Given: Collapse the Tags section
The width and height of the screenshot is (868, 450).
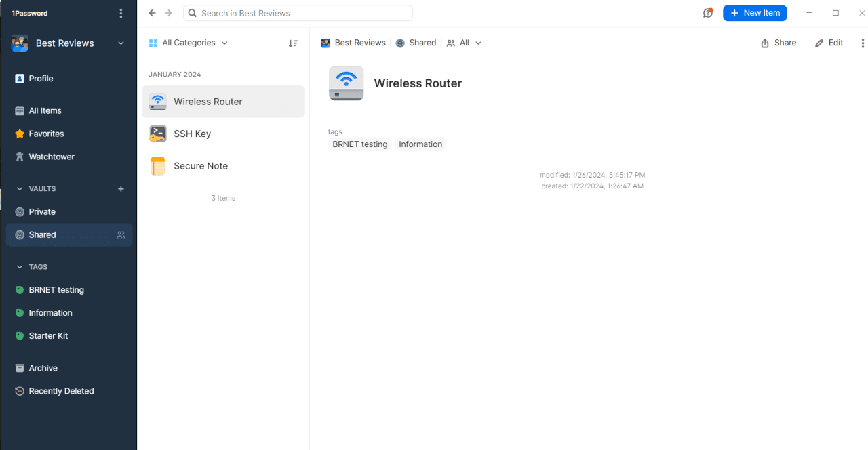Looking at the screenshot, I should coord(20,267).
